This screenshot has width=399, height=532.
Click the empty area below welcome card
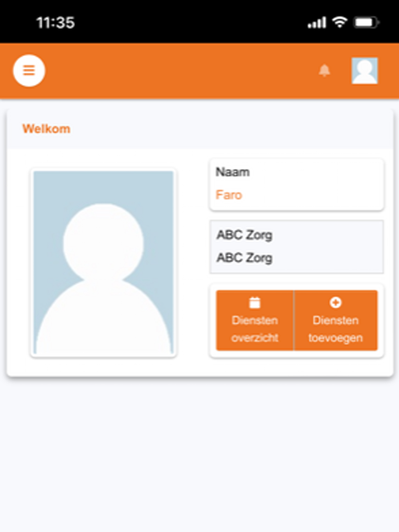[199, 455]
